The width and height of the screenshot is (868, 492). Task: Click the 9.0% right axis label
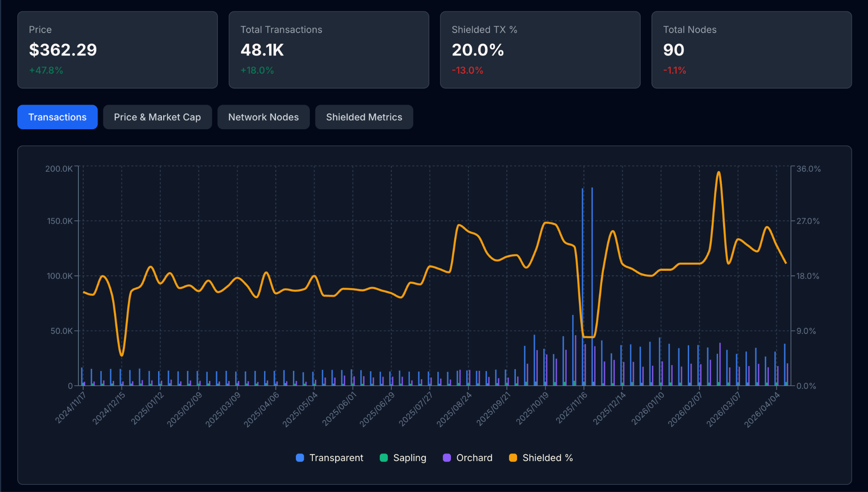[806, 331]
